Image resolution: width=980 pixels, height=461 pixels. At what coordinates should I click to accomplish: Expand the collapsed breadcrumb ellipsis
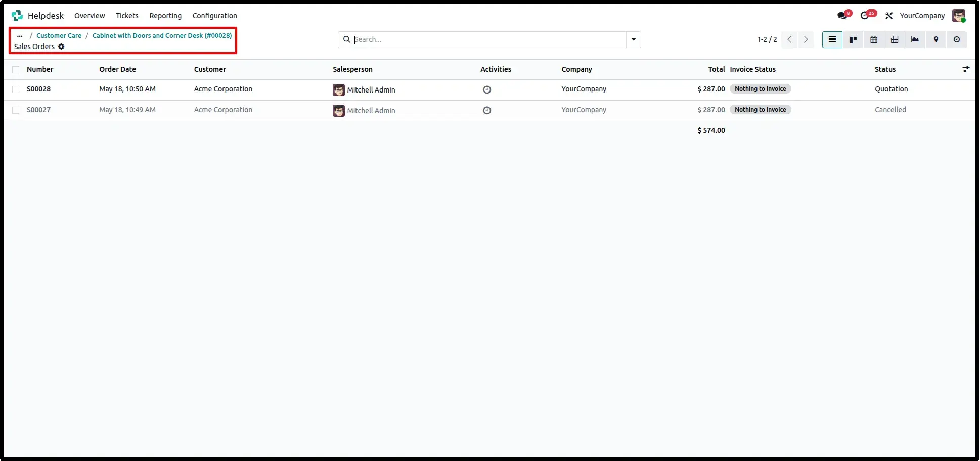click(x=20, y=36)
